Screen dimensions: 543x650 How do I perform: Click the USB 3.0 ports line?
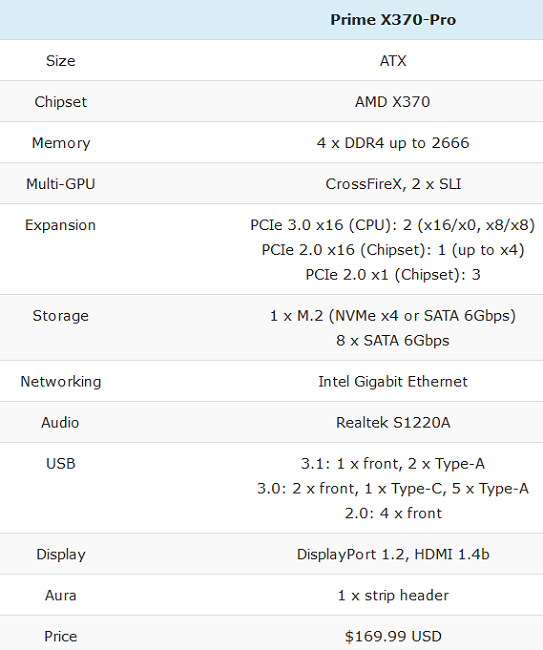(393, 488)
